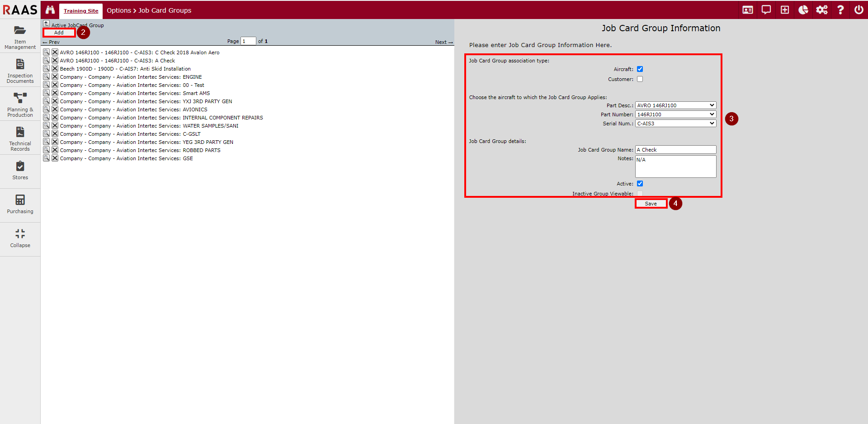Open the settings gears icon

pyautogui.click(x=821, y=10)
